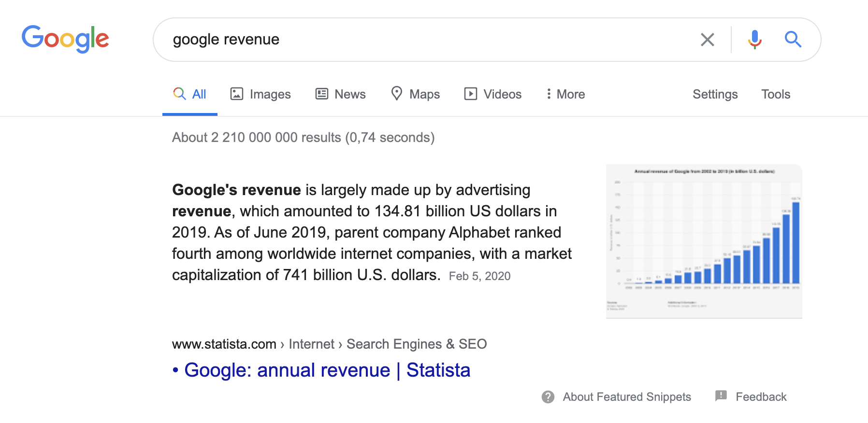Image resolution: width=868 pixels, height=423 pixels.
Task: Click the snippet date "Feb 5, 2020"
Action: 479,276
